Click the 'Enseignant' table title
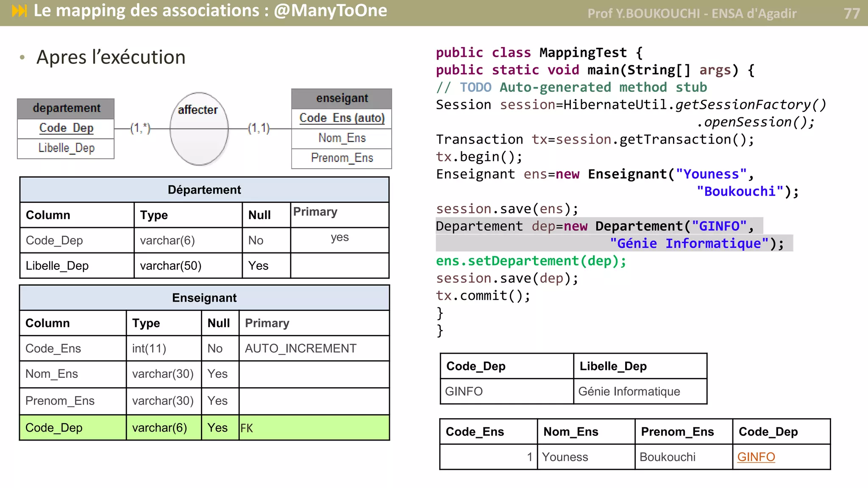 click(204, 298)
